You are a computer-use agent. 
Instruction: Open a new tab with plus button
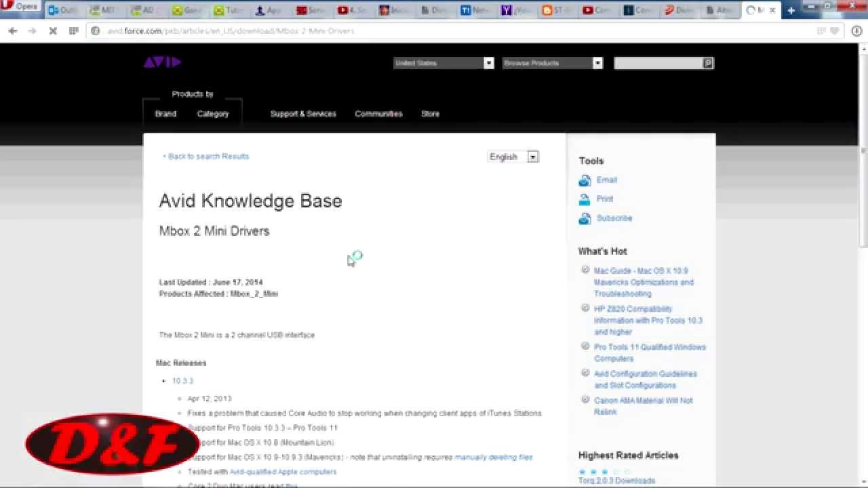[791, 10]
